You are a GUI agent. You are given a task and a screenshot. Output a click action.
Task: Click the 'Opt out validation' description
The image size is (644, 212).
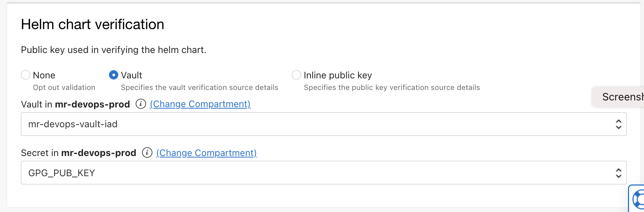pyautogui.click(x=64, y=87)
